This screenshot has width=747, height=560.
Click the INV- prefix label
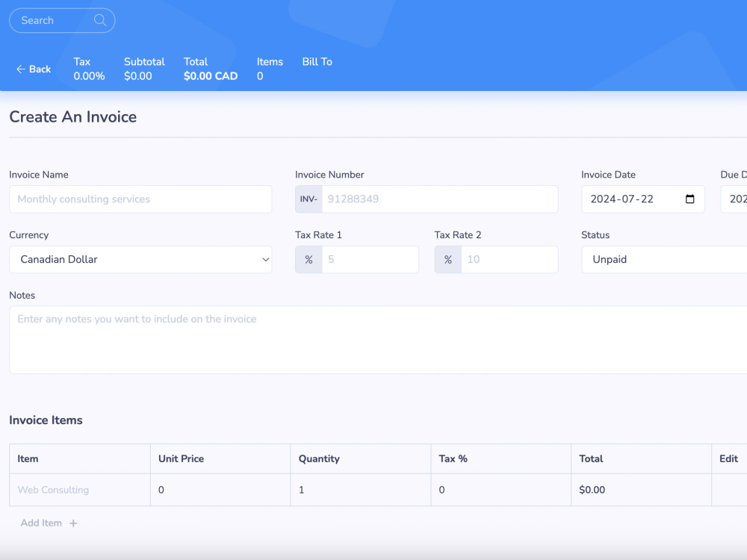pyautogui.click(x=309, y=199)
